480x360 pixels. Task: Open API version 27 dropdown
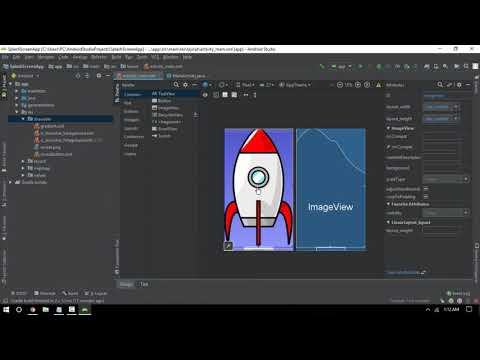pos(267,85)
